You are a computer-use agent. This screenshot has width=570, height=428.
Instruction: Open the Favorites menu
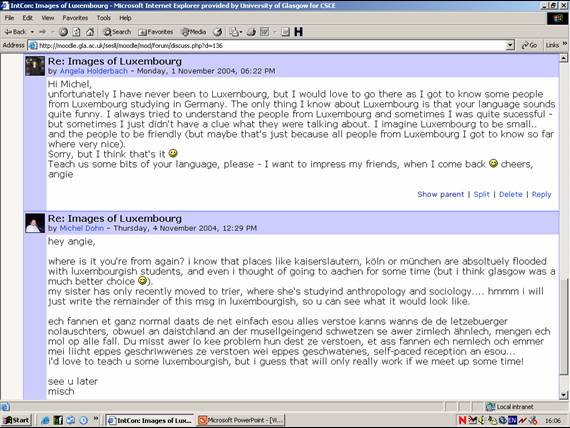tap(75, 18)
